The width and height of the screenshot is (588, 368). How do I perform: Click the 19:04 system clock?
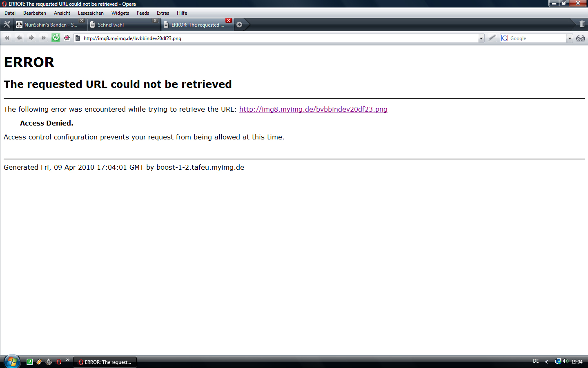click(577, 361)
